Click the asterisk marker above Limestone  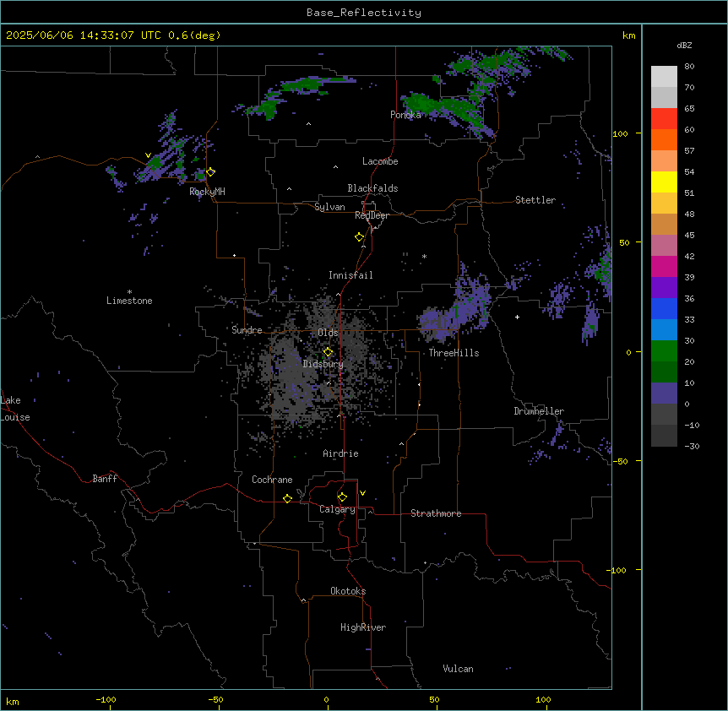[x=129, y=292]
